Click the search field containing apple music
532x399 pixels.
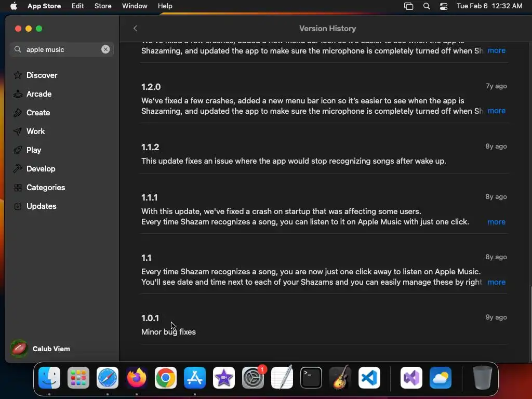click(61, 49)
